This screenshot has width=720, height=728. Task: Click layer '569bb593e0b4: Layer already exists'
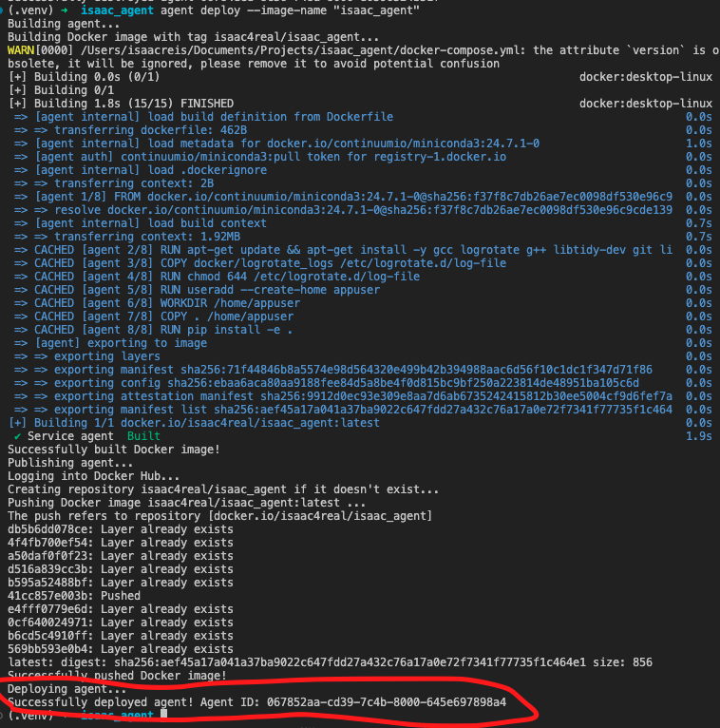tap(120, 649)
